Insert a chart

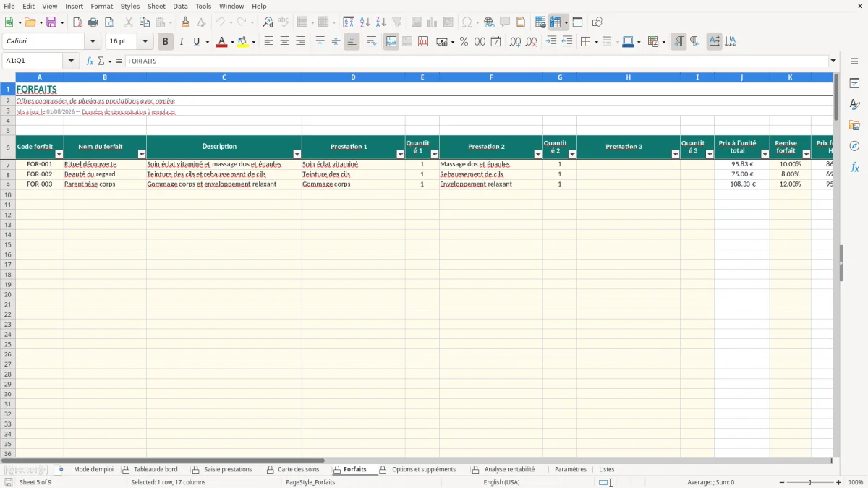tap(433, 22)
